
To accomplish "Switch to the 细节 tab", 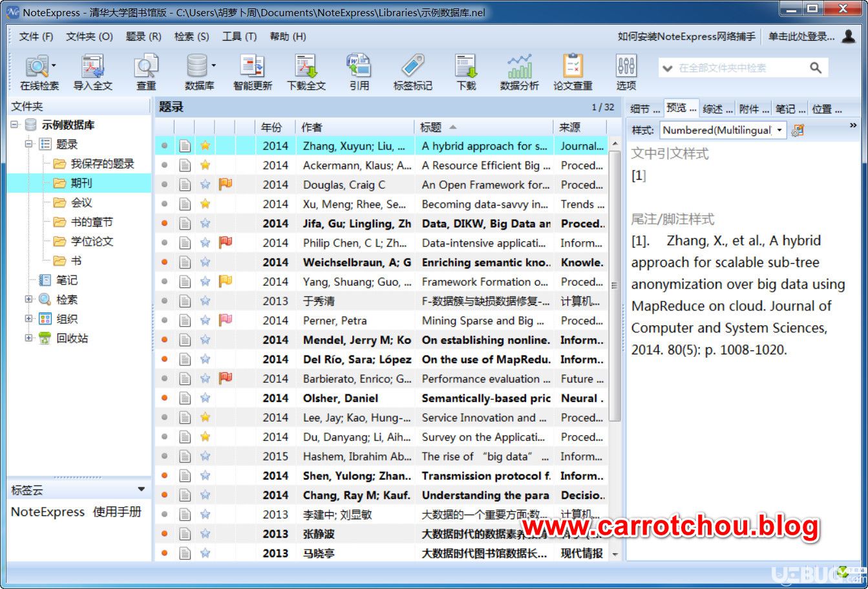I will tap(645, 109).
